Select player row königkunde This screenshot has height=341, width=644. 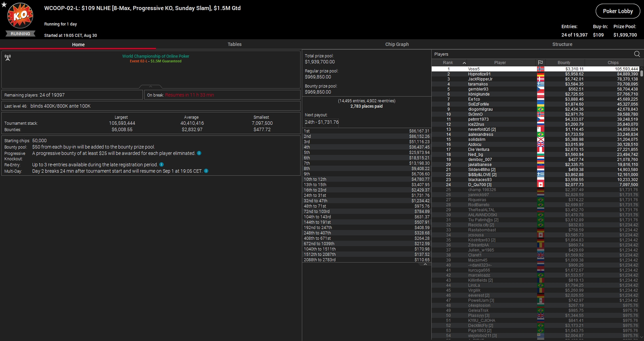[535, 94]
